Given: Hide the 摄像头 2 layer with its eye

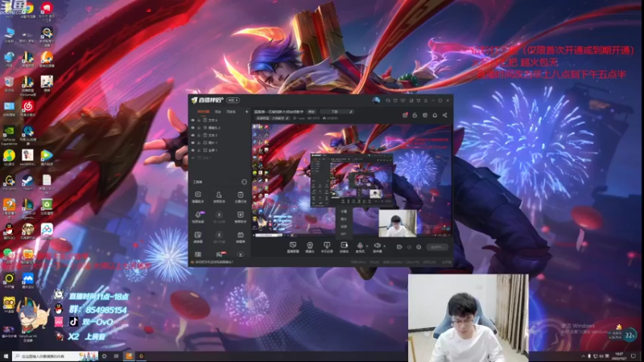Looking at the screenshot, I should [193, 128].
